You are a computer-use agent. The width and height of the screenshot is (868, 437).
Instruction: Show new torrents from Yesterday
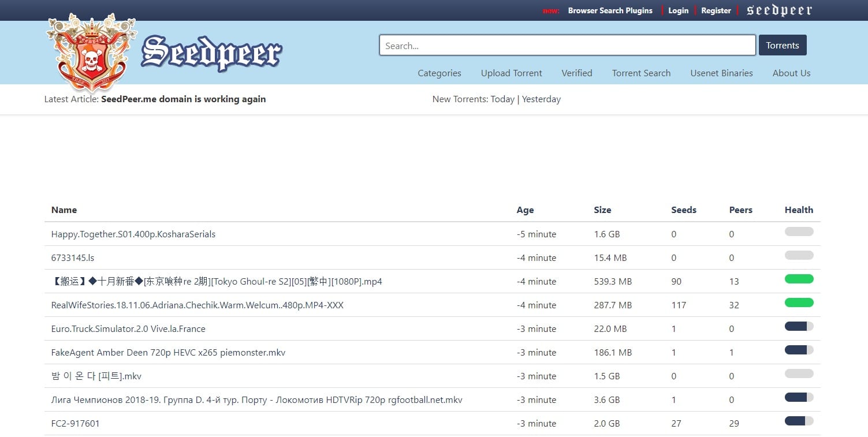click(x=541, y=99)
